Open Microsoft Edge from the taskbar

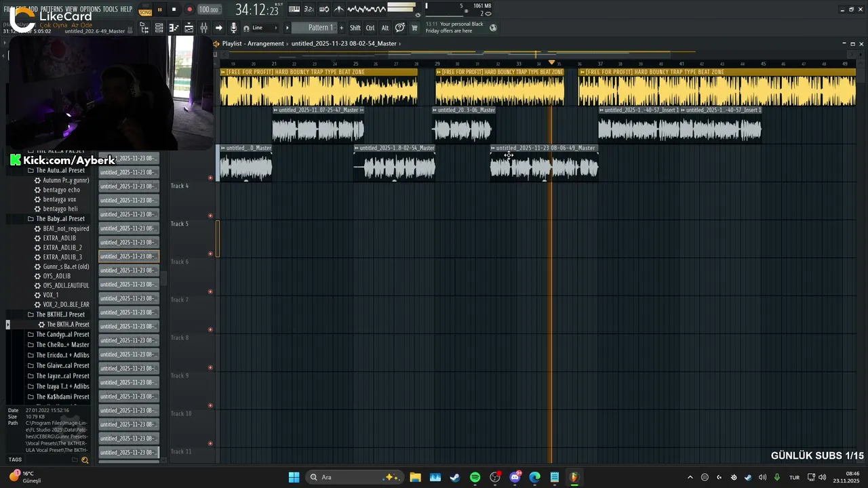click(534, 477)
